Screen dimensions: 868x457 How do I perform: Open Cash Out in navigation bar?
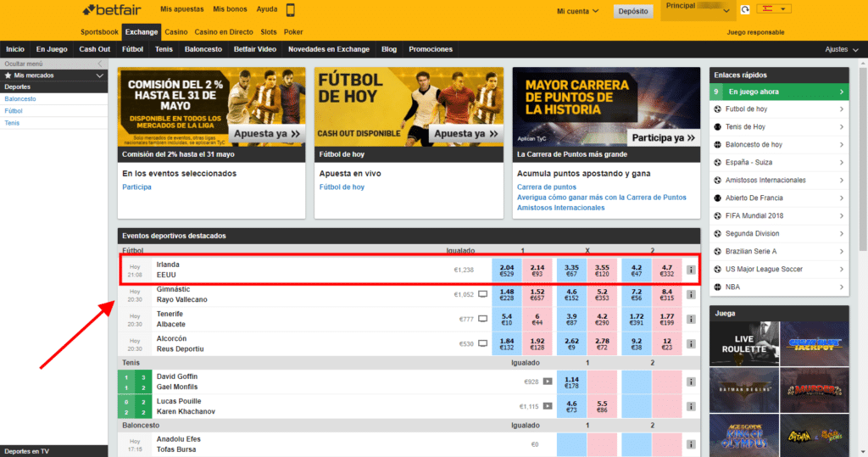tap(95, 49)
